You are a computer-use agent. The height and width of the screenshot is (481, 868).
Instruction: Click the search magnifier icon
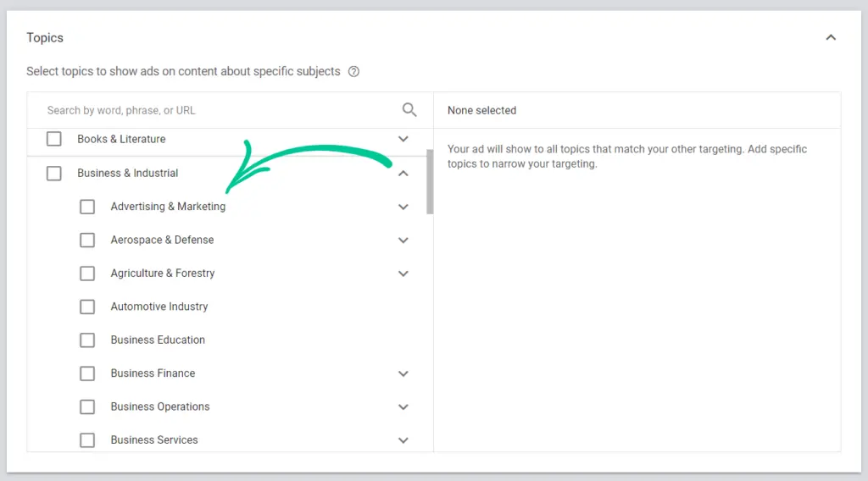[x=409, y=110]
